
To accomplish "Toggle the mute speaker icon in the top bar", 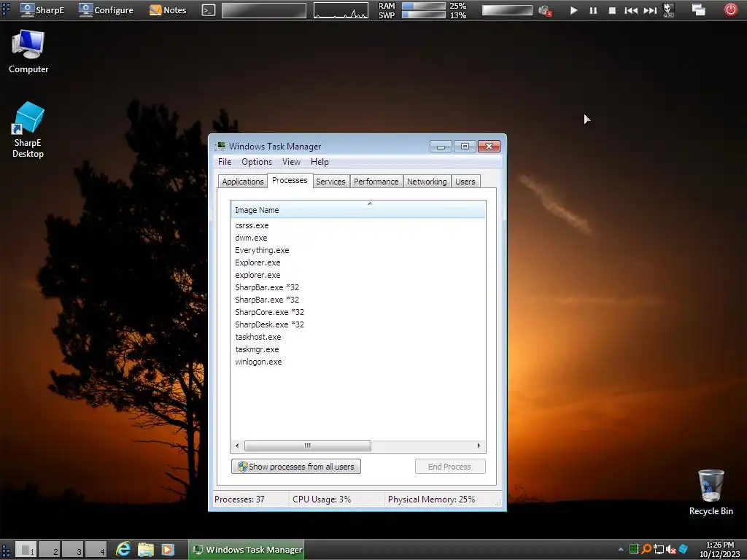I will click(x=544, y=10).
